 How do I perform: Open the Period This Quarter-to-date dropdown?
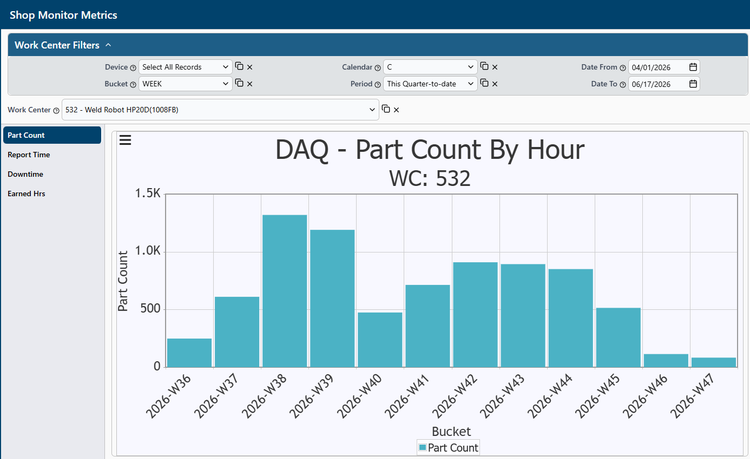tap(430, 84)
